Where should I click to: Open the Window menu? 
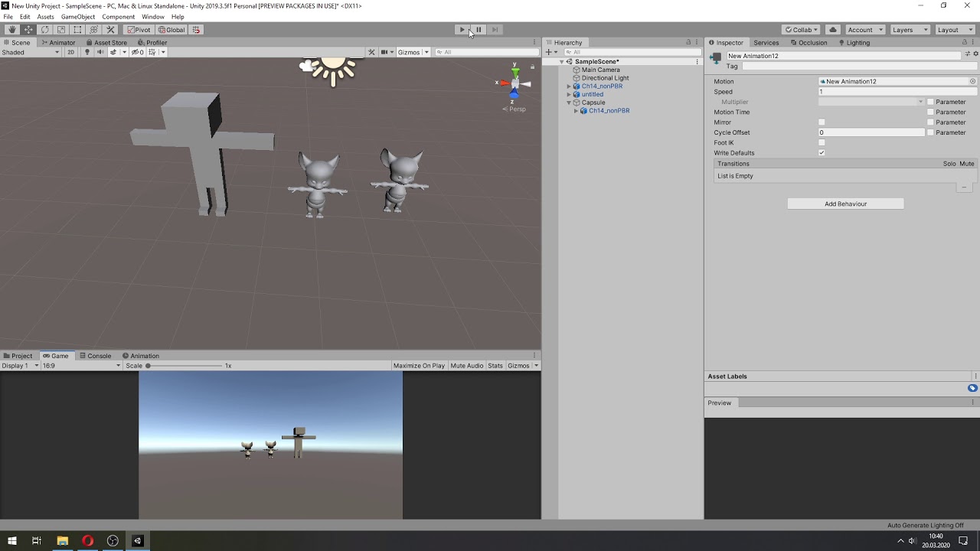pos(152,16)
